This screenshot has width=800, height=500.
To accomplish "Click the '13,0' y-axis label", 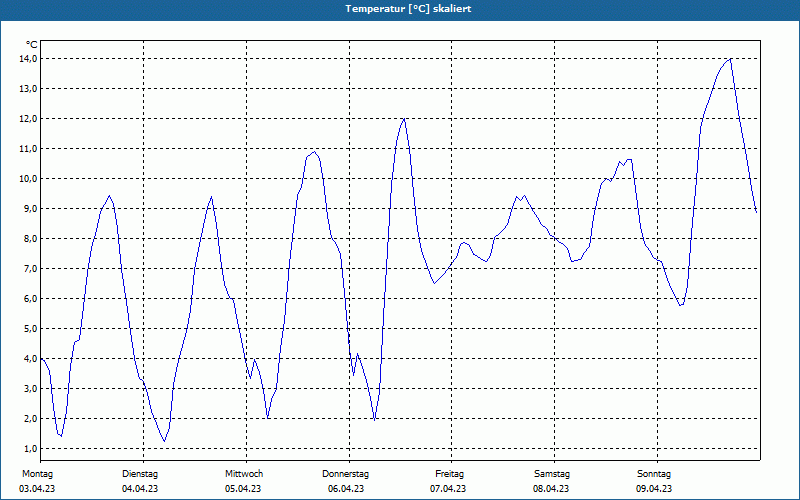I will (29, 89).
